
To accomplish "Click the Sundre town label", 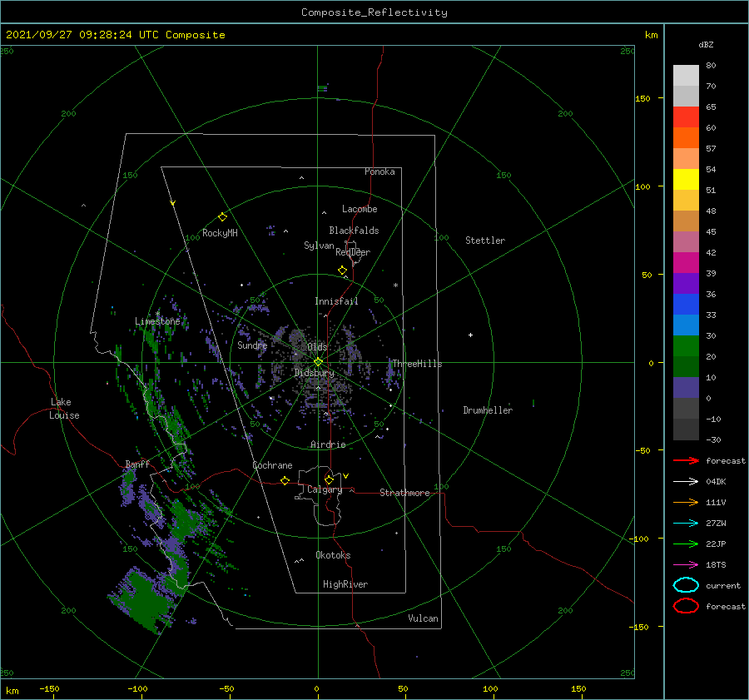I will (252, 345).
